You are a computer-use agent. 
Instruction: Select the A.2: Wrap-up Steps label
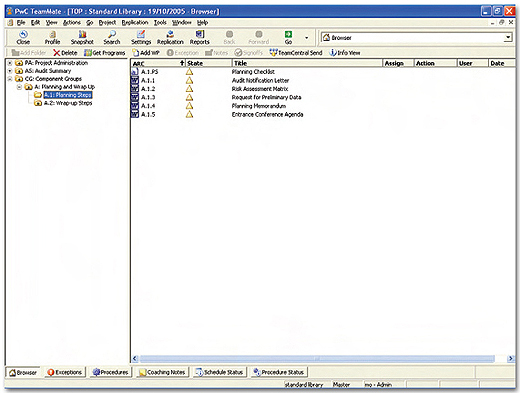(68, 103)
